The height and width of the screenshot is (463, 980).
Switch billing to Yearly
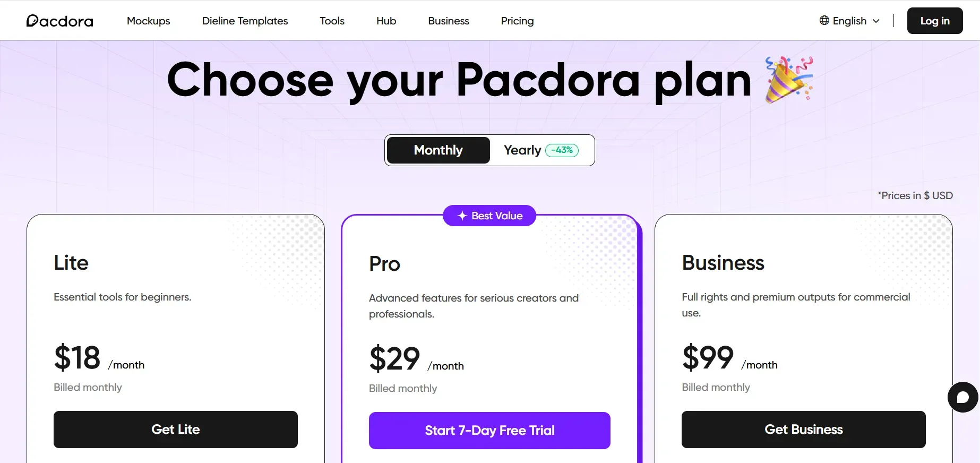(522, 150)
